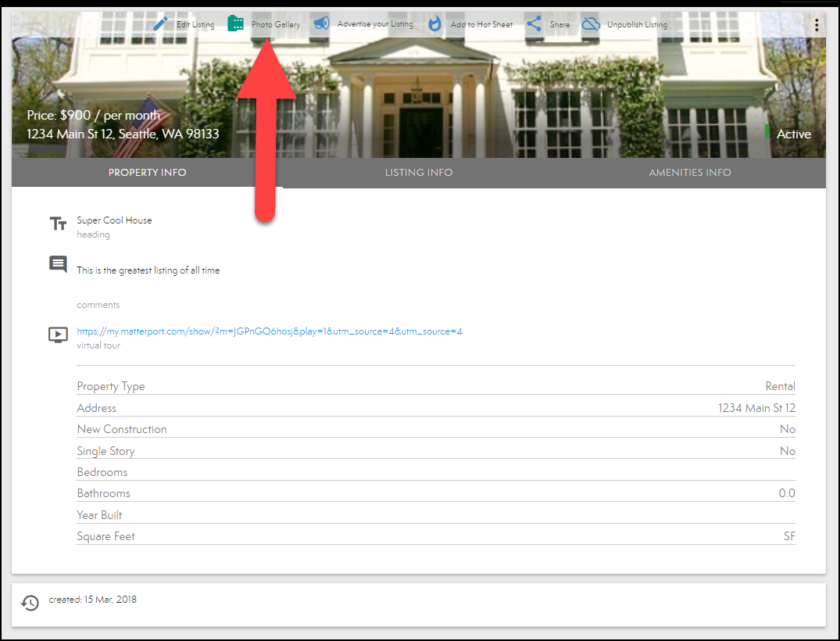Select the Edit Listing pencil icon

point(159,23)
